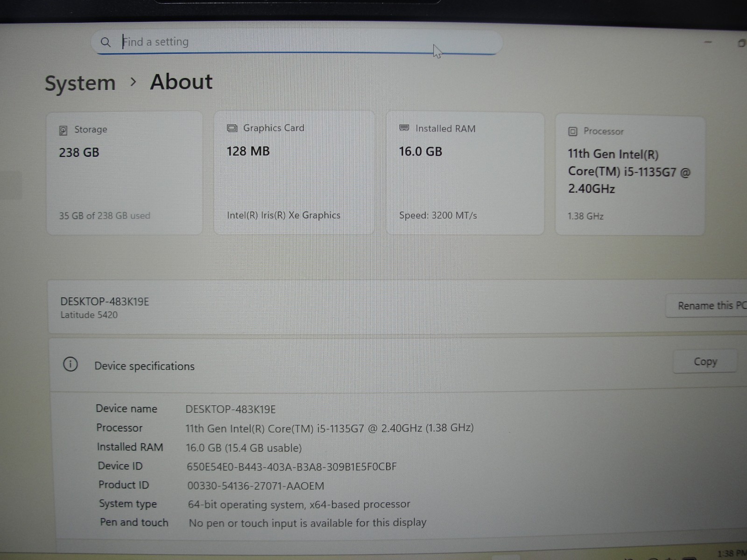Open the Graphics Card 128 MB card
747x560 pixels.
(294, 172)
